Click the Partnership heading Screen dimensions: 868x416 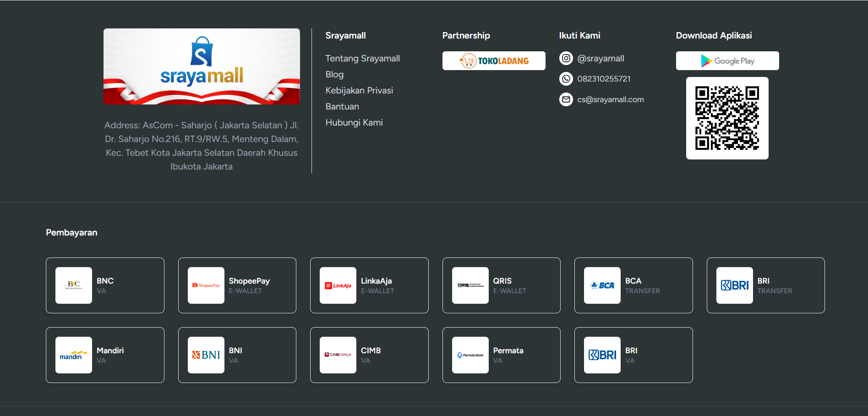(466, 36)
